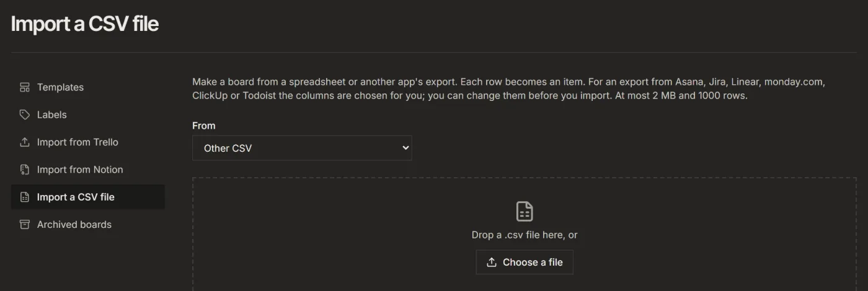Click the Import from Notion file icon
868x291 pixels.
[x=25, y=169]
